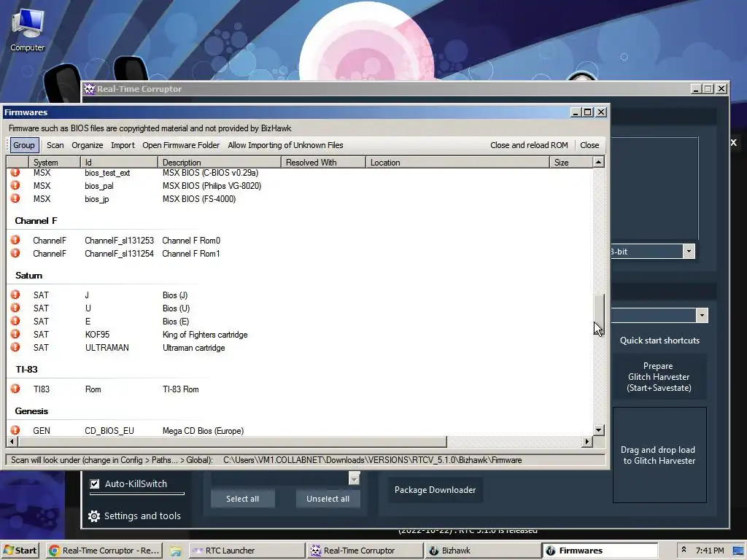Click Open Firmware Folder
This screenshot has height=560, width=747.
click(x=181, y=145)
